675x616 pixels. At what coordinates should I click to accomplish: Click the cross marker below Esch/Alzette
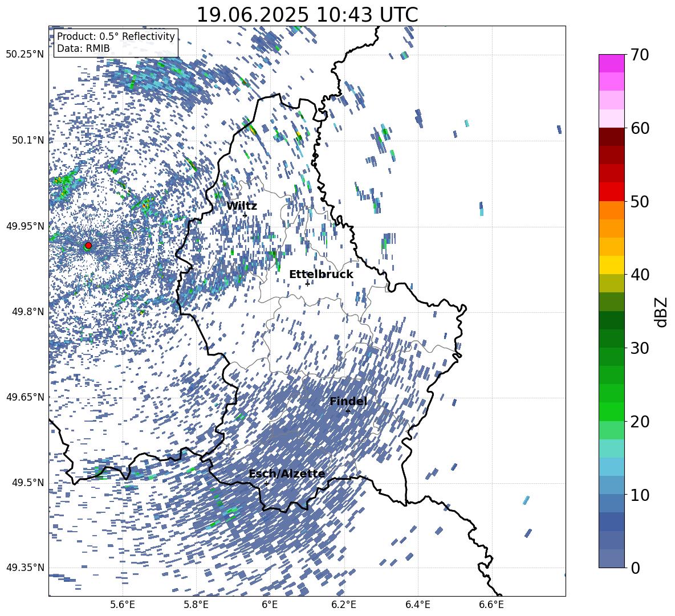pos(266,483)
